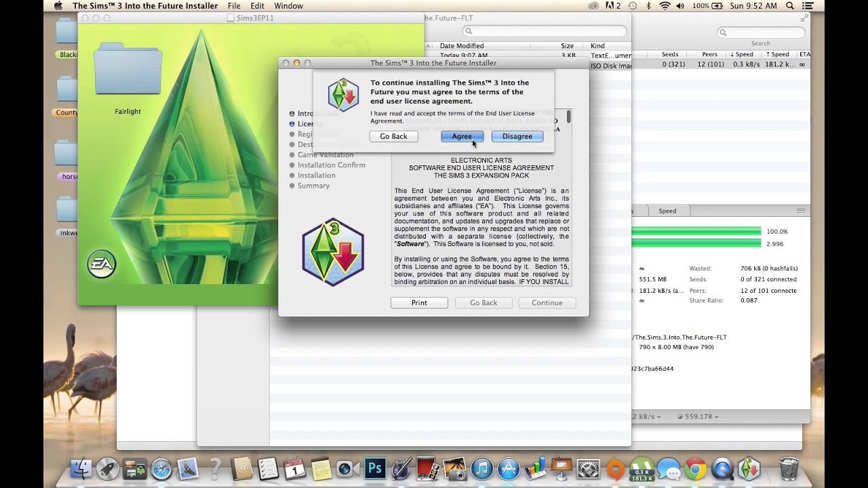Sort the Finder list by Date Modified
The height and width of the screenshot is (488, 868).
(462, 46)
